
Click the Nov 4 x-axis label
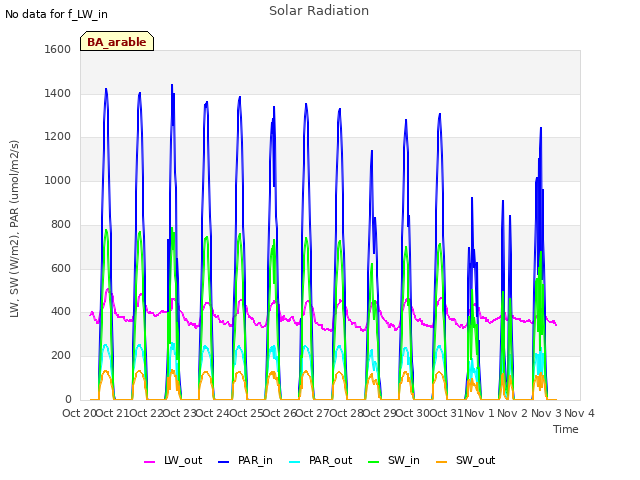pyautogui.click(x=579, y=413)
